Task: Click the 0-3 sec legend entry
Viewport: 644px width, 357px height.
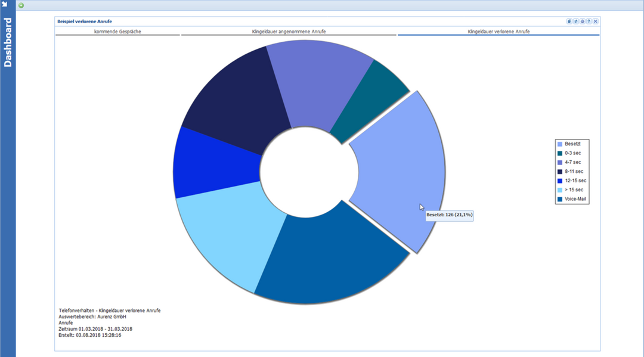Action: click(x=572, y=153)
